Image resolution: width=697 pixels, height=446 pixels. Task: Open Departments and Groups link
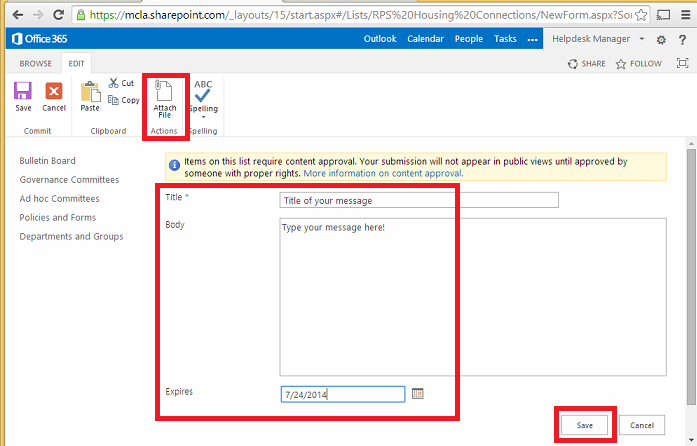pyautogui.click(x=72, y=237)
